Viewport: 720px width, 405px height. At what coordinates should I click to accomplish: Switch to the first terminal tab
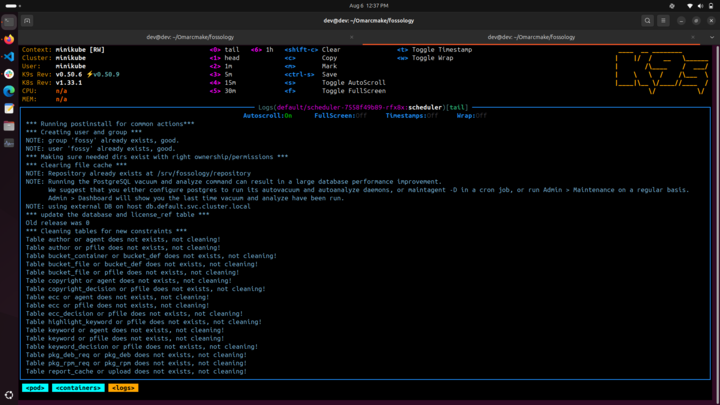190,37
